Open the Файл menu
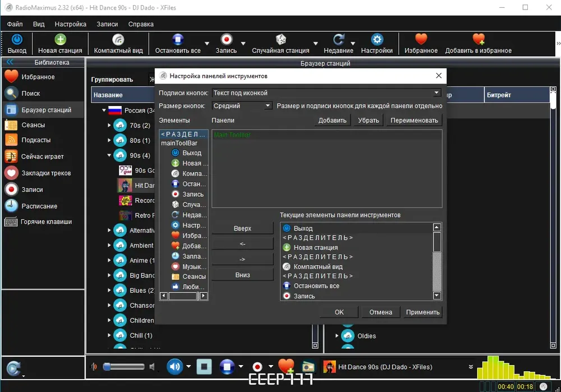 coord(15,24)
